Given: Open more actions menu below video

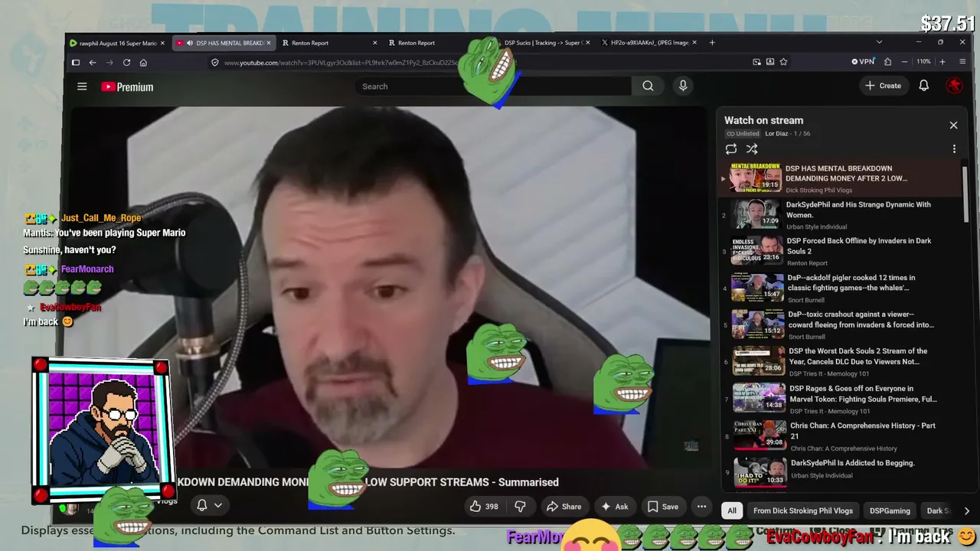Looking at the screenshot, I should (701, 507).
